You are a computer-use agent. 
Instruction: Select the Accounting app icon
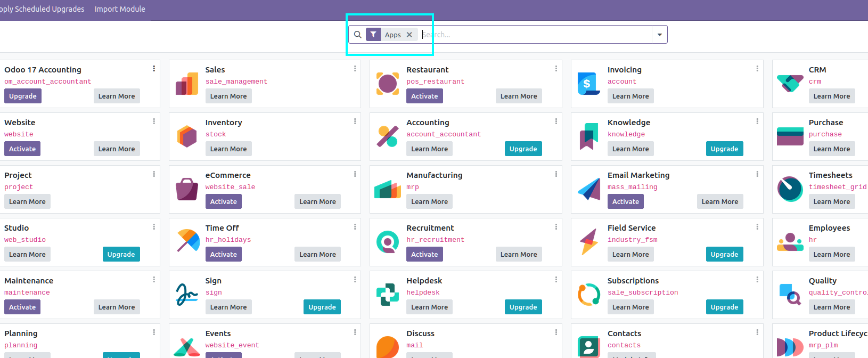pos(388,136)
